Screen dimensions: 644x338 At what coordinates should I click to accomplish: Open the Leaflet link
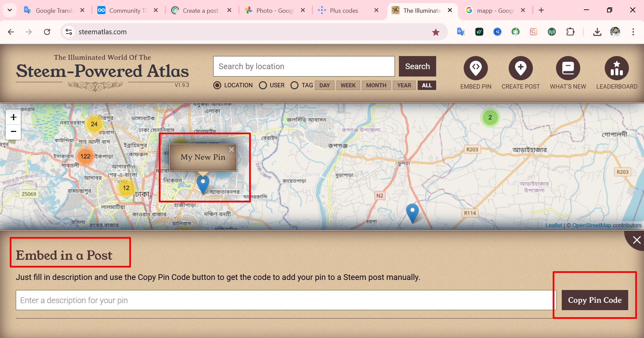(553, 226)
